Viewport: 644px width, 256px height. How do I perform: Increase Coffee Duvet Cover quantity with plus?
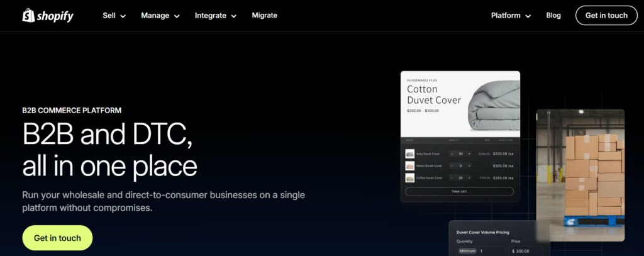pyautogui.click(x=469, y=178)
